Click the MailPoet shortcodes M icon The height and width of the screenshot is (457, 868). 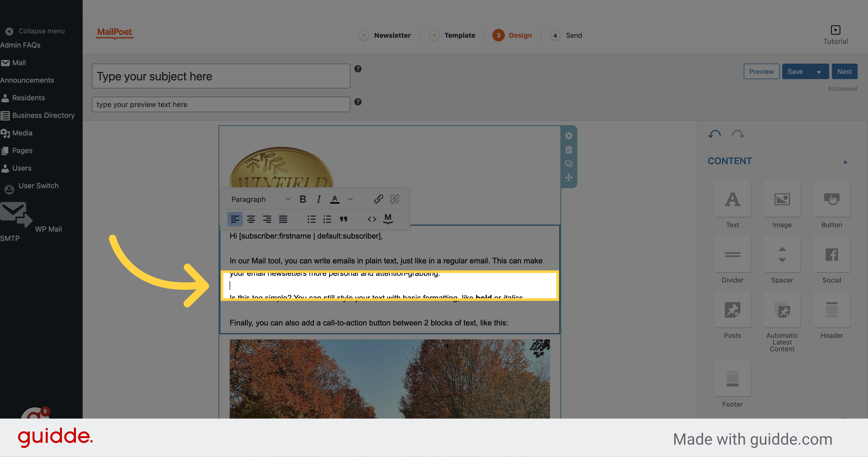pyautogui.click(x=388, y=219)
